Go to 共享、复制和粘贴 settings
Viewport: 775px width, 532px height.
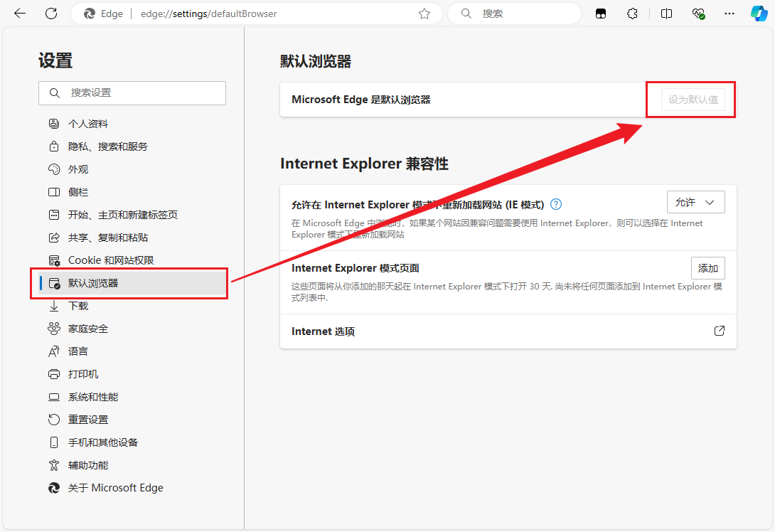132,238
